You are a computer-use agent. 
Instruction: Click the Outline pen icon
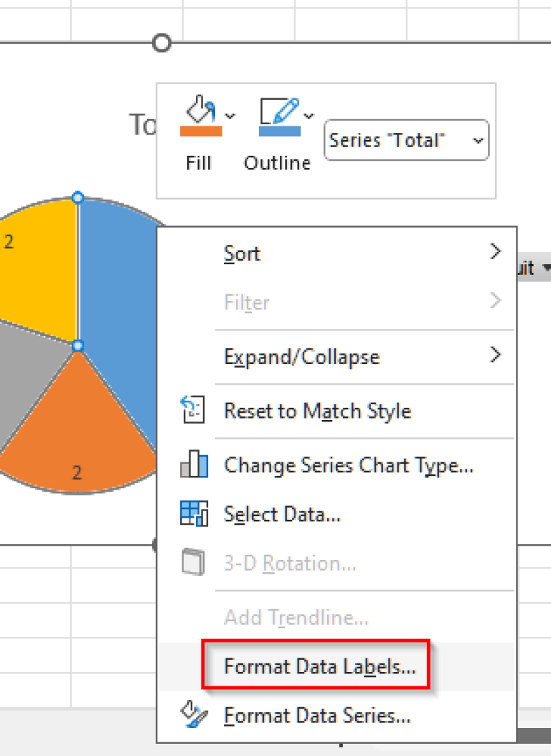(x=279, y=111)
